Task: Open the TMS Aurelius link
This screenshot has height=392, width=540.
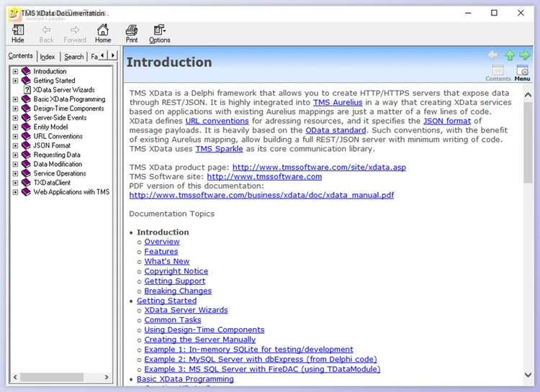Action: tap(338, 103)
